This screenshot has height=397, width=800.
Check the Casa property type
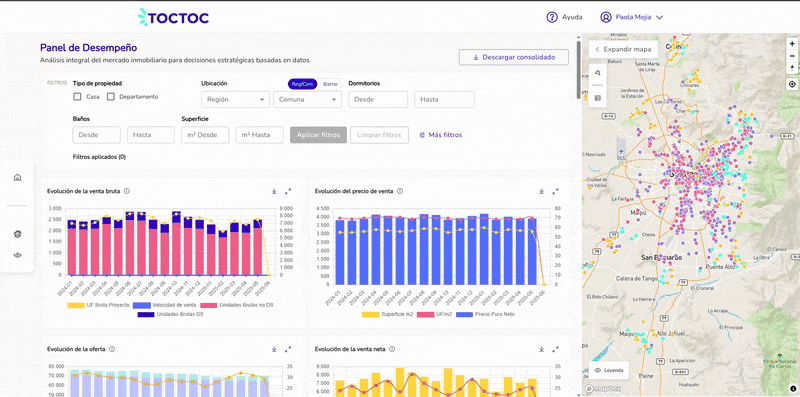click(77, 96)
